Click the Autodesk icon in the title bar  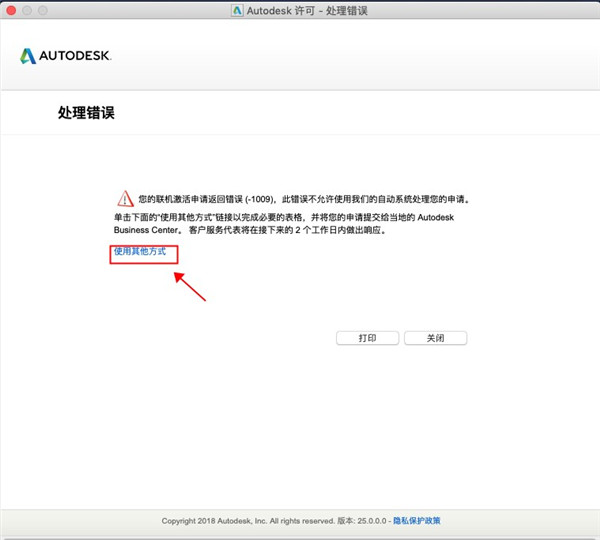tap(237, 11)
